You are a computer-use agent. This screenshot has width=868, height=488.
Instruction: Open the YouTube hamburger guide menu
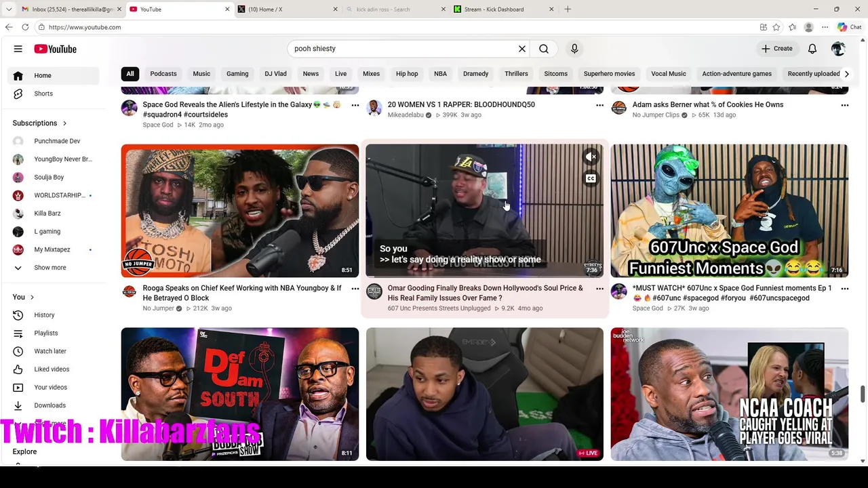click(x=18, y=49)
